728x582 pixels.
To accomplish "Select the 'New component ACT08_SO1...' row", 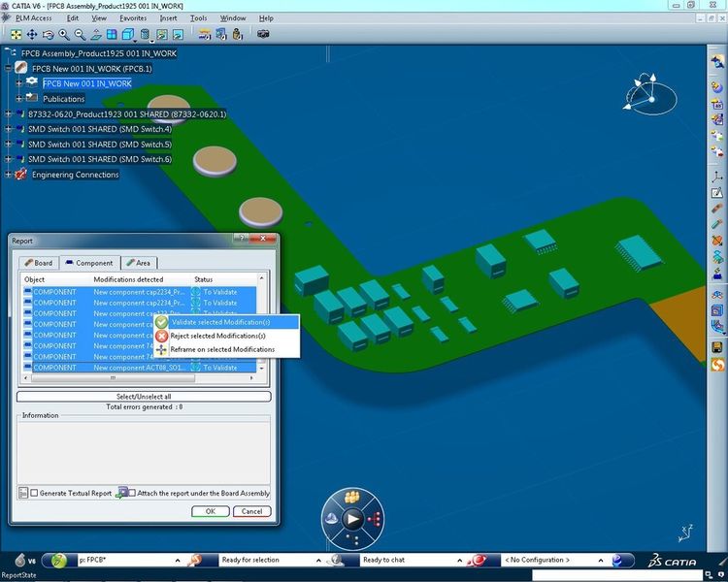I will 139,368.
